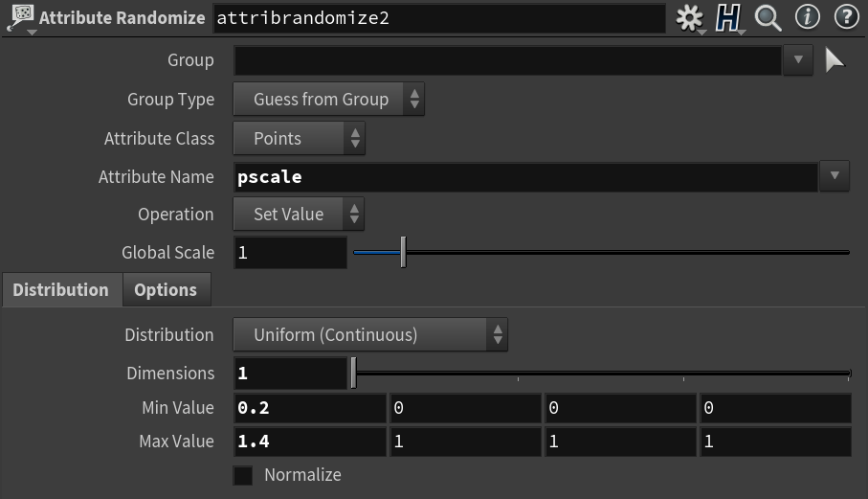Open help with the question mark icon
Viewport: 868px width, 499px height.
click(x=846, y=17)
